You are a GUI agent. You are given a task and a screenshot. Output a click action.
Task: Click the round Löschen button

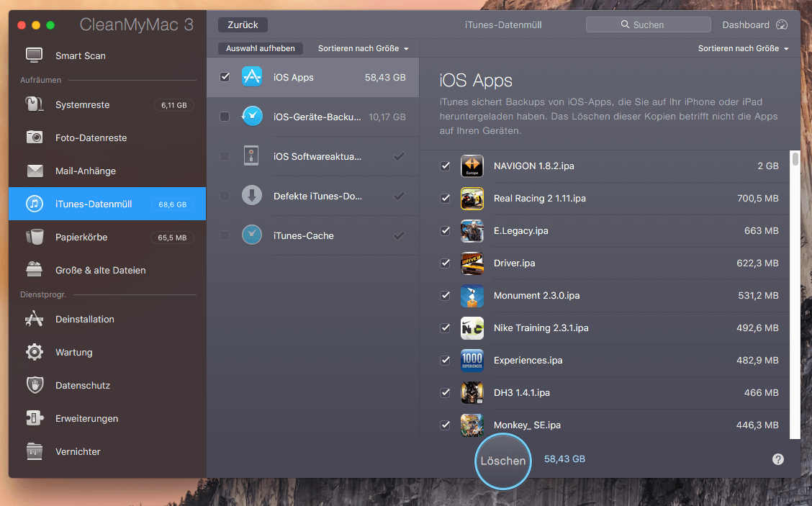(x=503, y=461)
